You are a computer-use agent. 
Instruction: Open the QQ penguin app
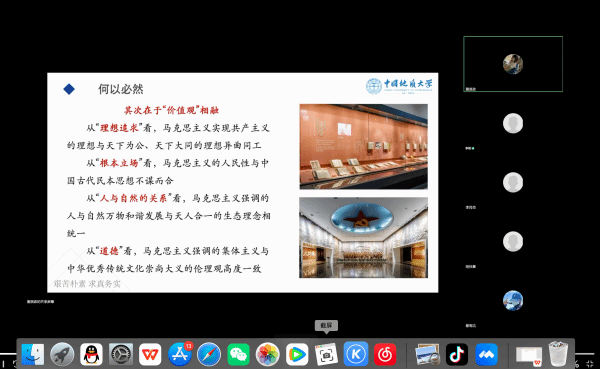click(91, 354)
